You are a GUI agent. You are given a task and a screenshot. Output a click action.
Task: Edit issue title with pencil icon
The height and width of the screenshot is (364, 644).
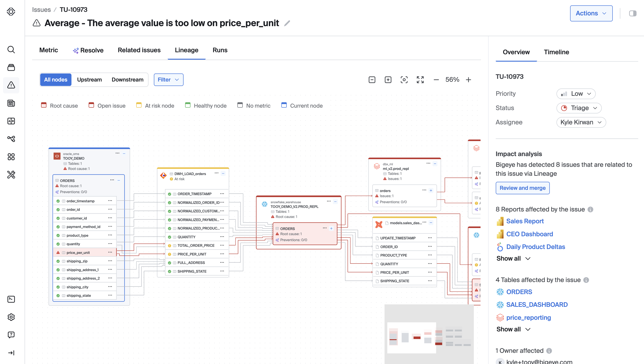287,23
